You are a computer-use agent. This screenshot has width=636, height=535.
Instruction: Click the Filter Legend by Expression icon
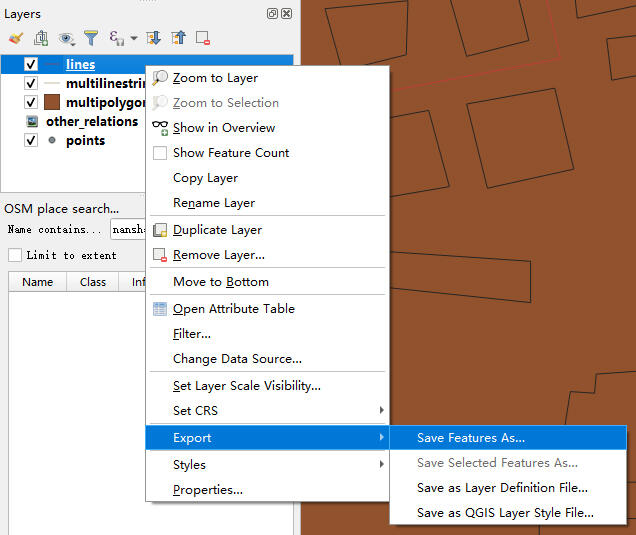(x=117, y=38)
